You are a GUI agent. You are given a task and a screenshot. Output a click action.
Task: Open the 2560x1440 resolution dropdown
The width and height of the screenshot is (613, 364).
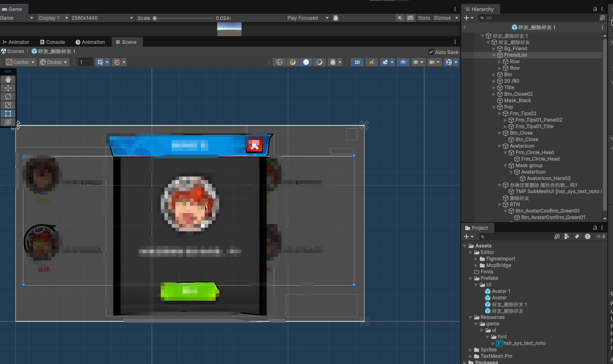point(101,18)
